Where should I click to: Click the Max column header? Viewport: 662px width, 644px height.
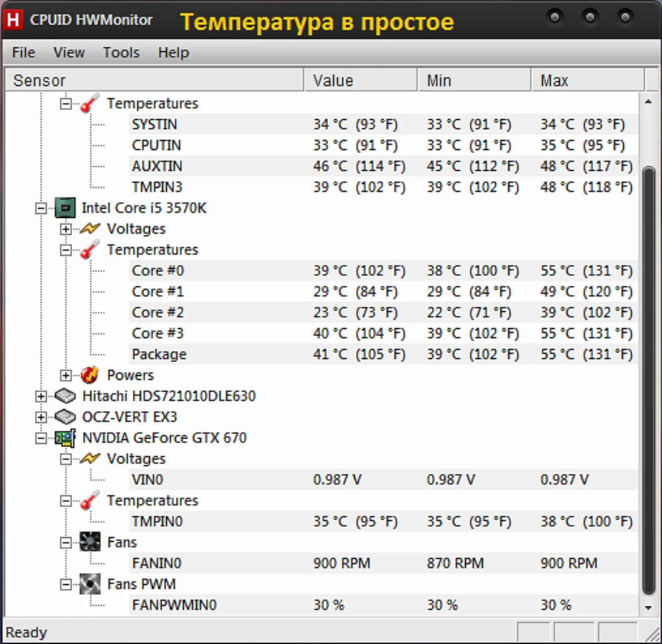tap(588, 80)
